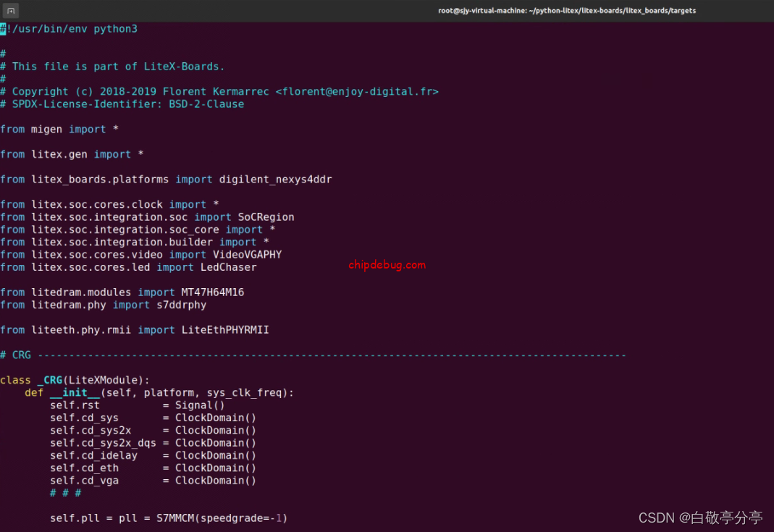Click the block cursor on the # character
774x532 pixels.
click(4, 28)
